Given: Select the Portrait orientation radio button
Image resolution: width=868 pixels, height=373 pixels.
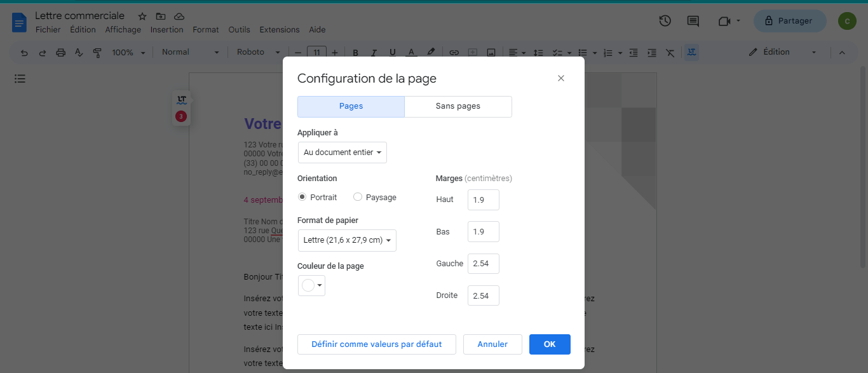Looking at the screenshot, I should (x=302, y=197).
